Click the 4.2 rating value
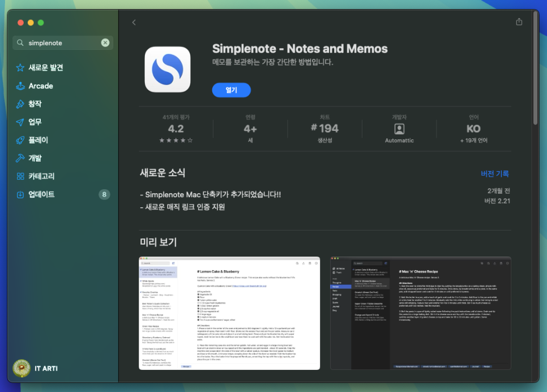This screenshot has height=392, width=547. (x=176, y=129)
